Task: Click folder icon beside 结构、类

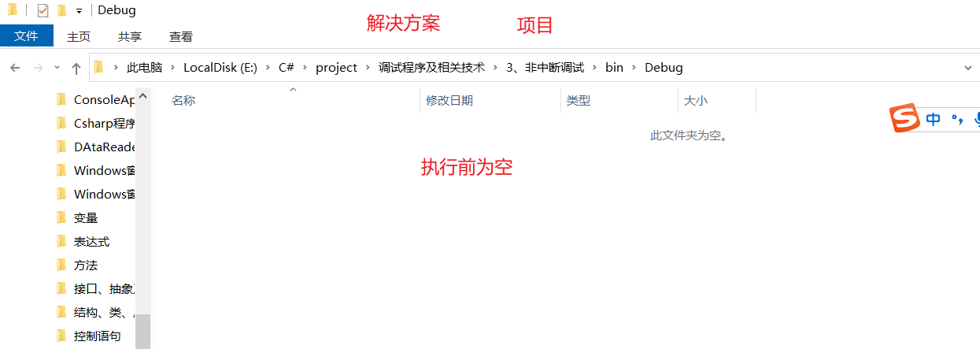Action: (x=61, y=312)
